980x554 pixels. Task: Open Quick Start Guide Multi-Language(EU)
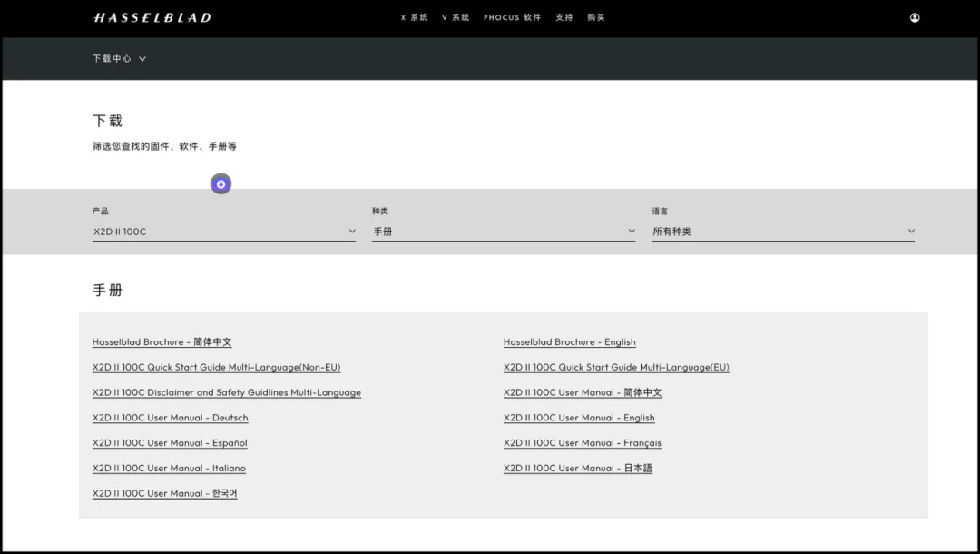[x=616, y=367]
